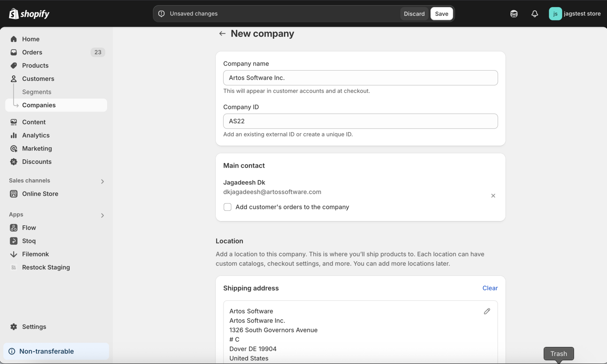607x364 pixels.
Task: Click the js account avatar
Action: point(555,14)
